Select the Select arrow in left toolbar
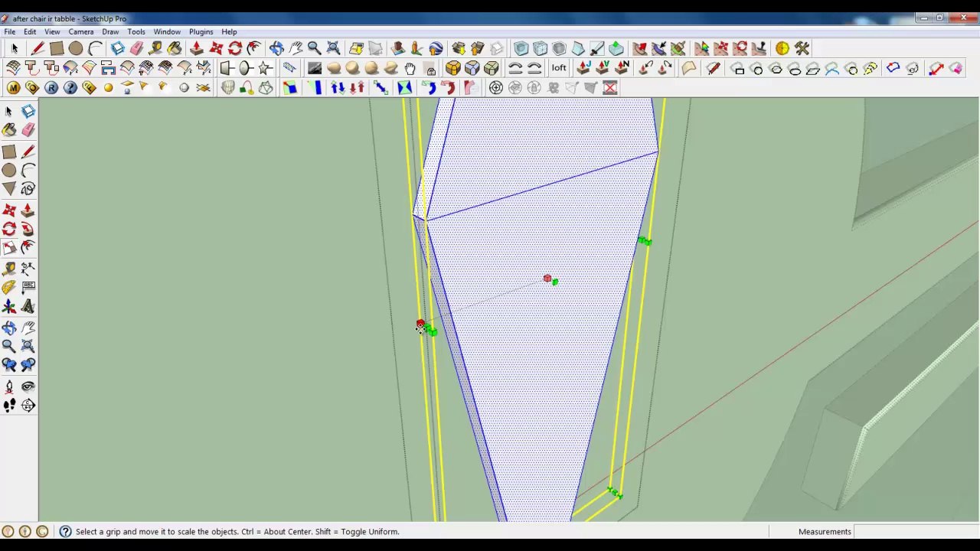980x551 pixels. pyautogui.click(x=9, y=112)
